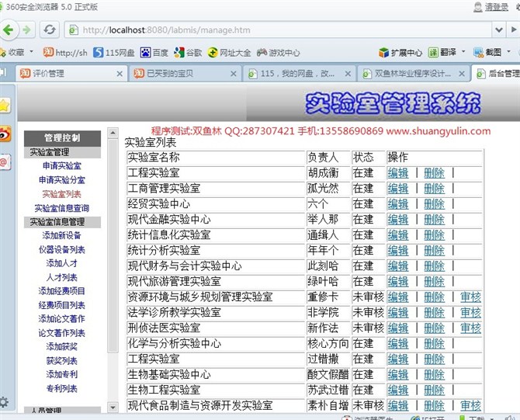520x420 pixels.
Task: Open the 扩展中心 extension center
Action: coord(400,53)
